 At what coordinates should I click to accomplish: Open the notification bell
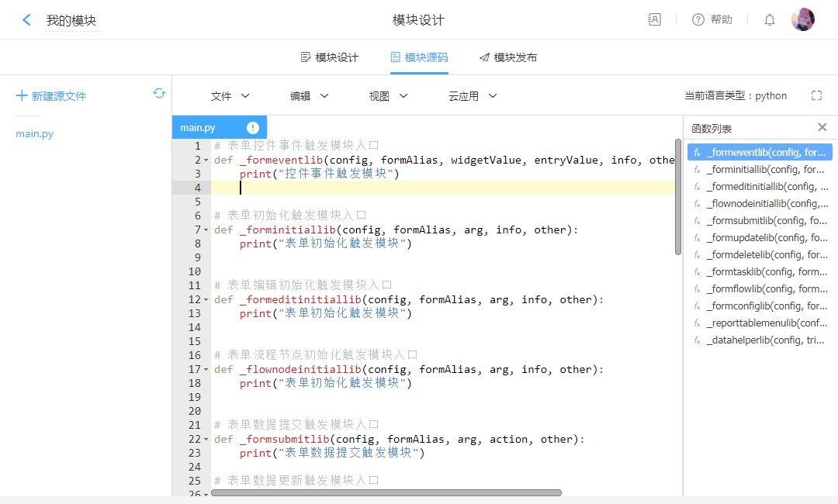pos(769,20)
